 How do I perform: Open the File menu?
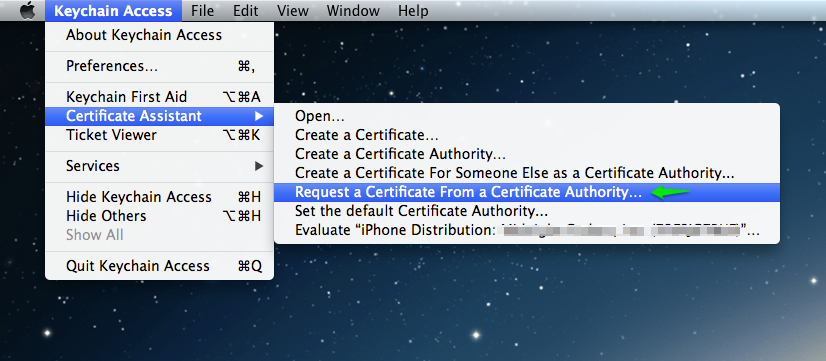coord(202,11)
